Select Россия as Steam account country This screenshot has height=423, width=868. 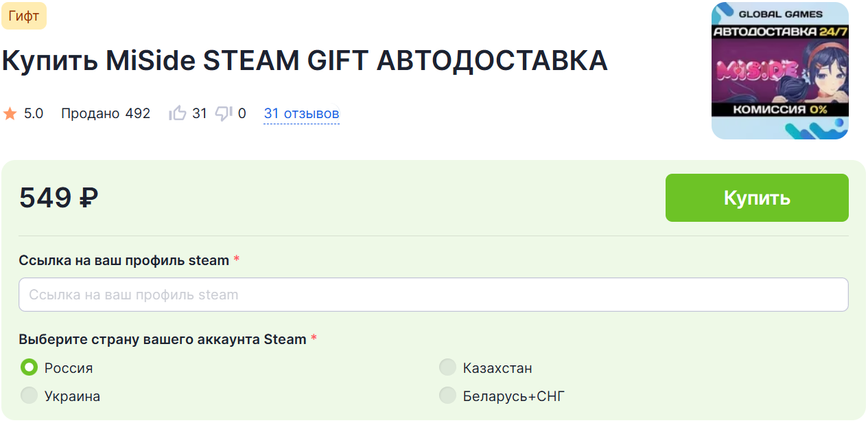point(29,368)
